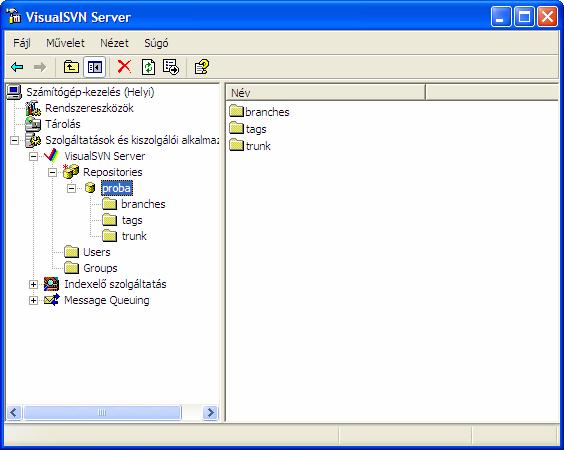Click trunk folder icon in right pane
The width and height of the screenshot is (564, 450).
click(237, 145)
